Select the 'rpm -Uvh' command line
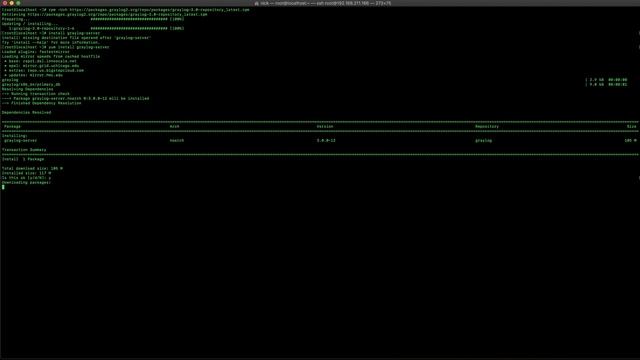Image resolution: width=640 pixels, height=360 pixels. [125, 9]
